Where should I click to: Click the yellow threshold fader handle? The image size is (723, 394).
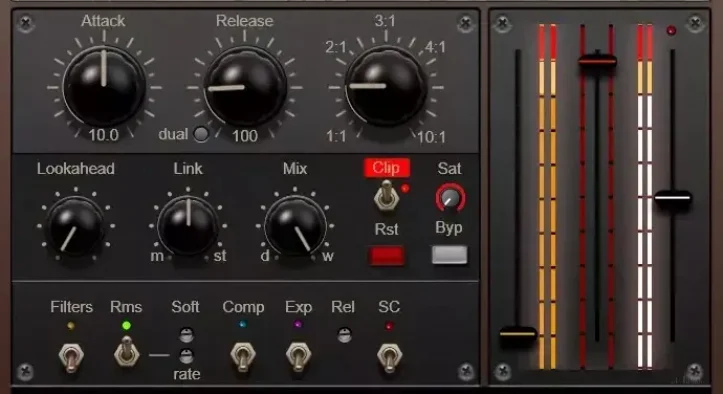point(518,333)
